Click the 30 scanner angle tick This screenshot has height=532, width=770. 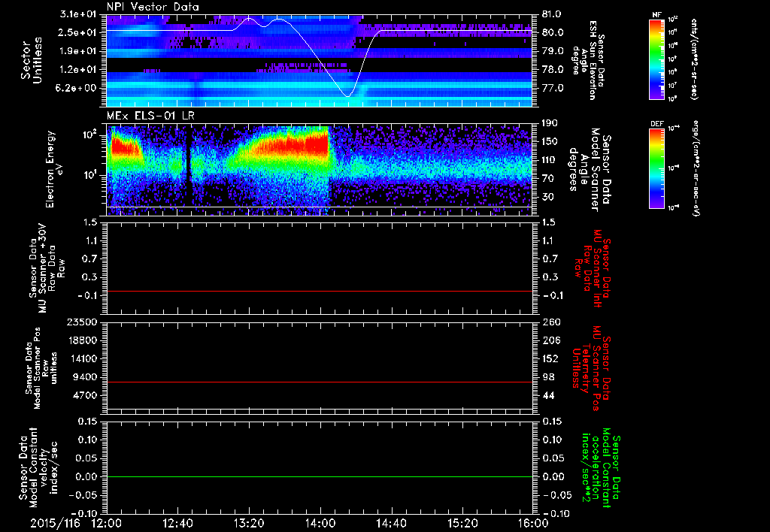click(x=548, y=197)
